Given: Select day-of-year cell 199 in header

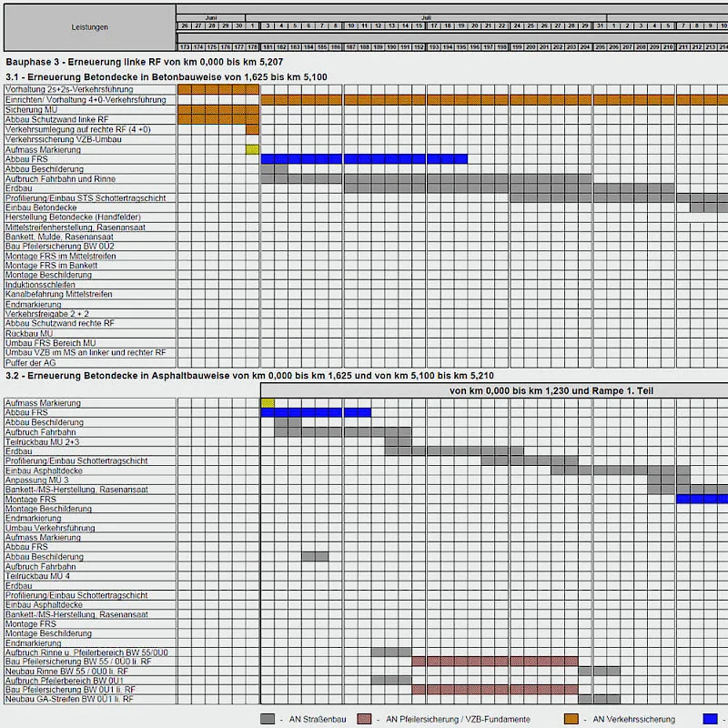Looking at the screenshot, I should pyautogui.click(x=517, y=47).
